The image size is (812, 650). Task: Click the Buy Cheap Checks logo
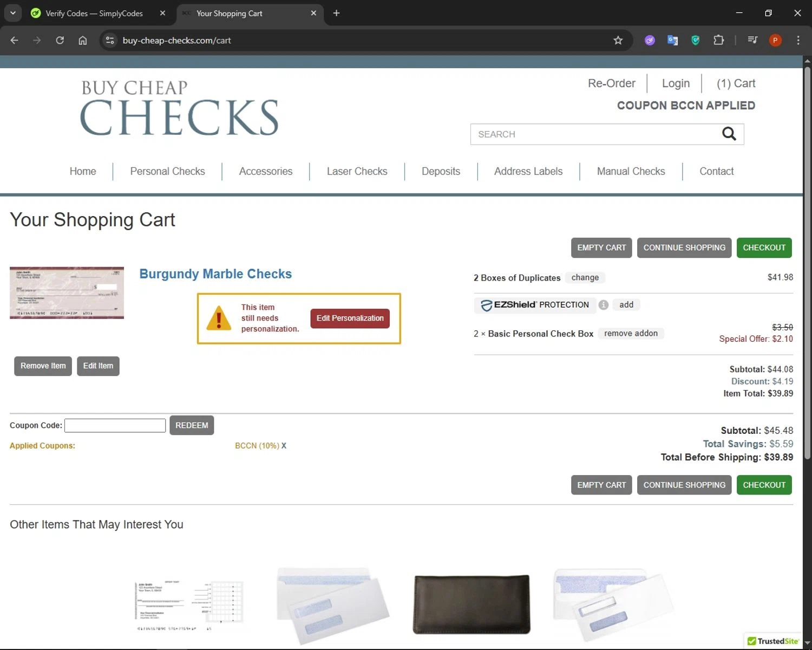point(179,108)
